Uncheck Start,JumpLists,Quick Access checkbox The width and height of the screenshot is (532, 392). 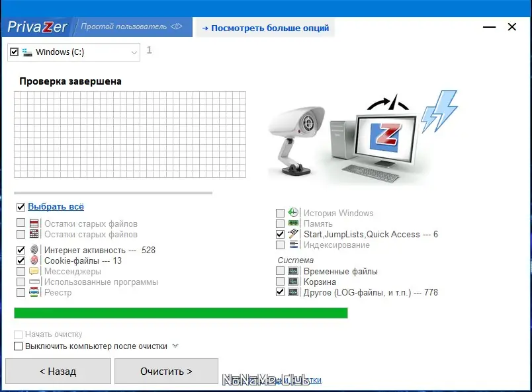pos(281,234)
